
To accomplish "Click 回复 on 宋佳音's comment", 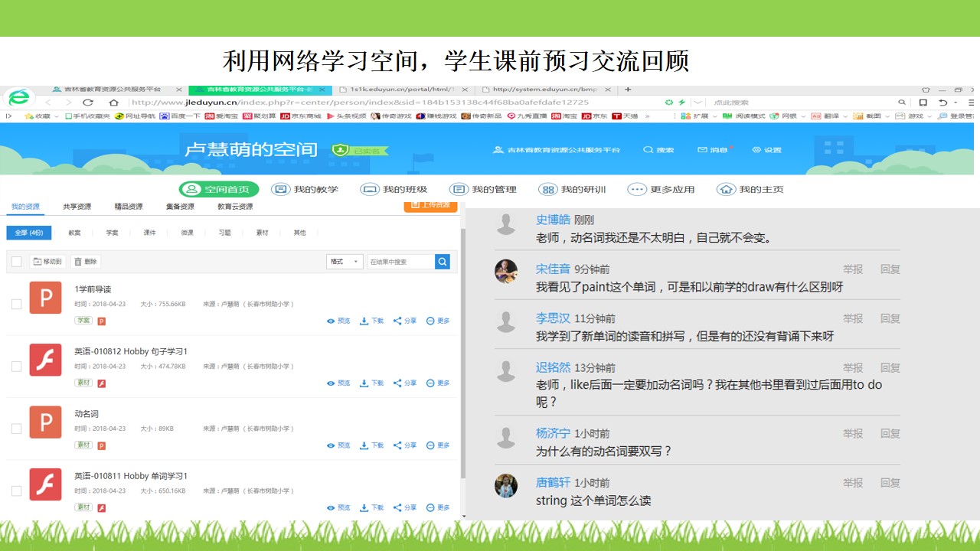I will point(890,269).
